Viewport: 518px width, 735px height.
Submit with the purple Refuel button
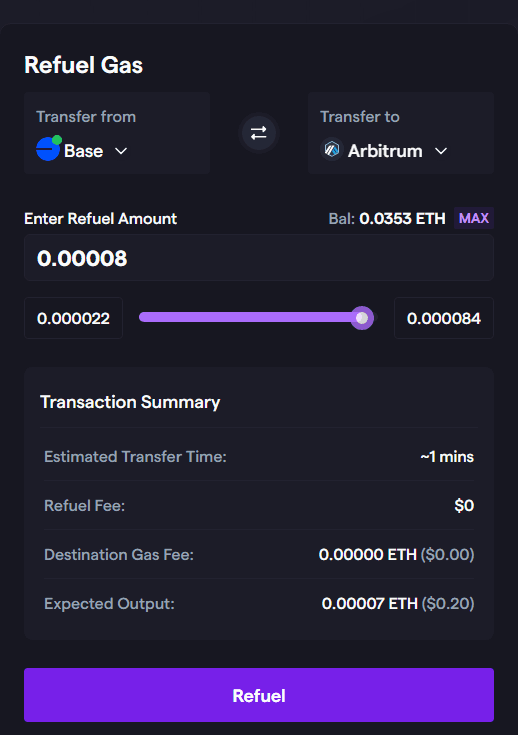tap(259, 695)
